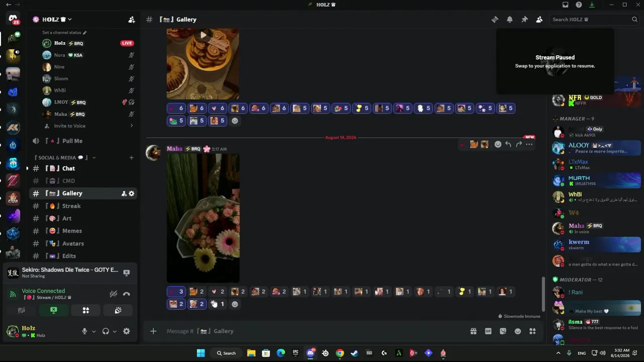Deafen with the headphones icon

click(x=106, y=331)
